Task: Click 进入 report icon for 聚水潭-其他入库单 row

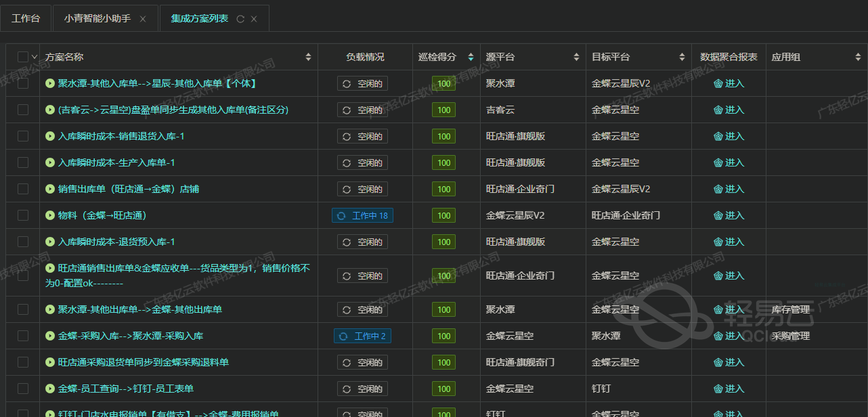Action: pos(718,83)
